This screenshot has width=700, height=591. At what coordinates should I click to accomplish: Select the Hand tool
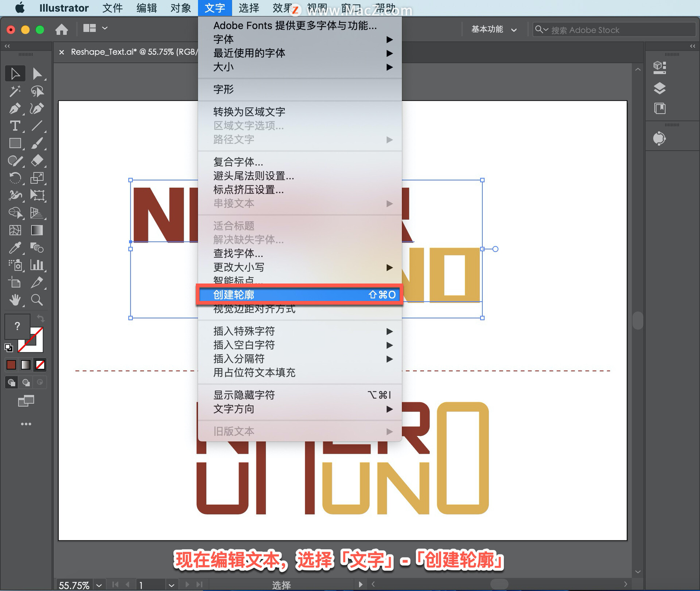(x=15, y=300)
